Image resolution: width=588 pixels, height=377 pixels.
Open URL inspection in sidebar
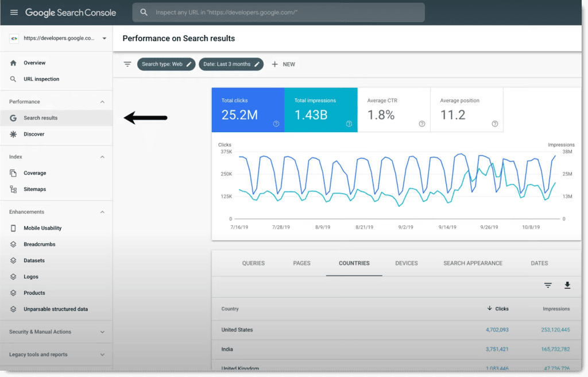tap(56, 79)
